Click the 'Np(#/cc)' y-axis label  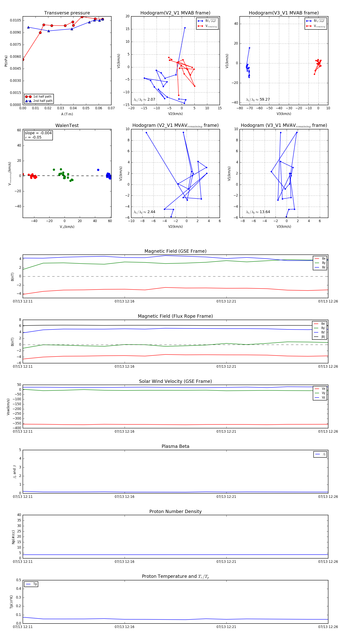pyautogui.click(x=13, y=537)
